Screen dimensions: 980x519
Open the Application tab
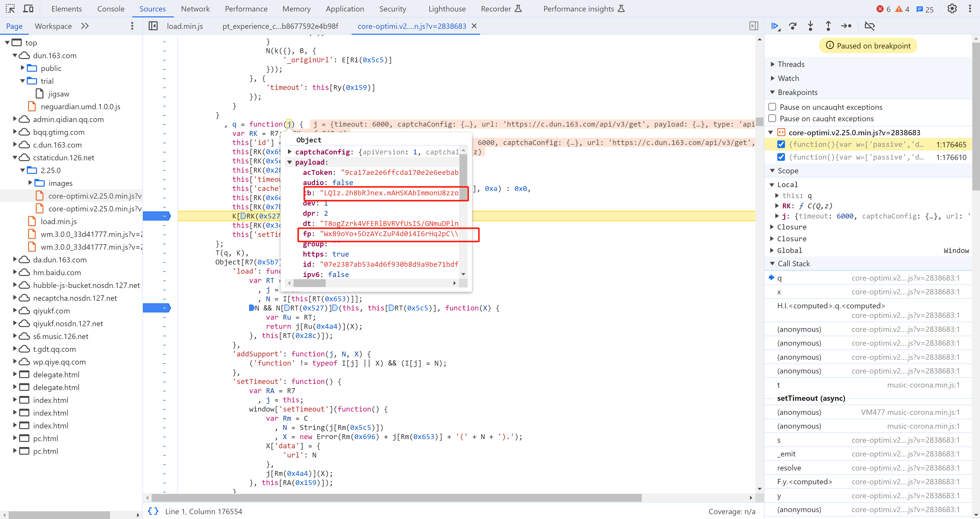coord(345,9)
